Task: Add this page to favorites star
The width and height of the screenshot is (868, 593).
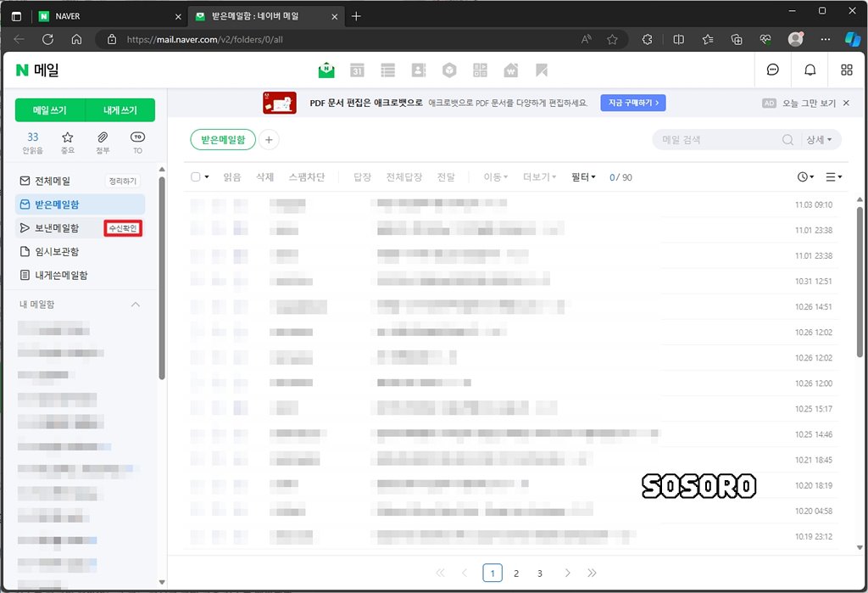Action: click(x=612, y=39)
